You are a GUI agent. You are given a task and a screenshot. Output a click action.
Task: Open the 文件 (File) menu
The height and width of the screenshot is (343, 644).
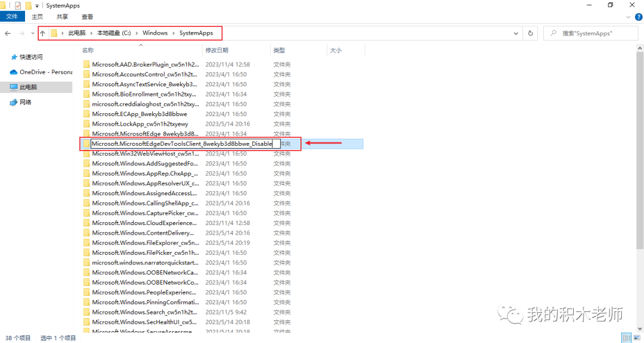[x=12, y=17]
